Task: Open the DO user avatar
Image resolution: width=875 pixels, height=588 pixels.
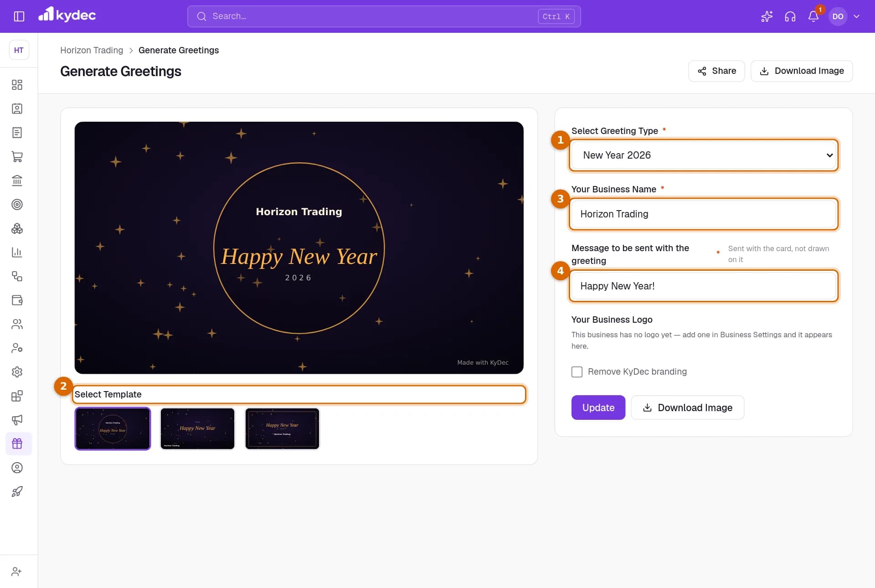Action: click(x=838, y=16)
